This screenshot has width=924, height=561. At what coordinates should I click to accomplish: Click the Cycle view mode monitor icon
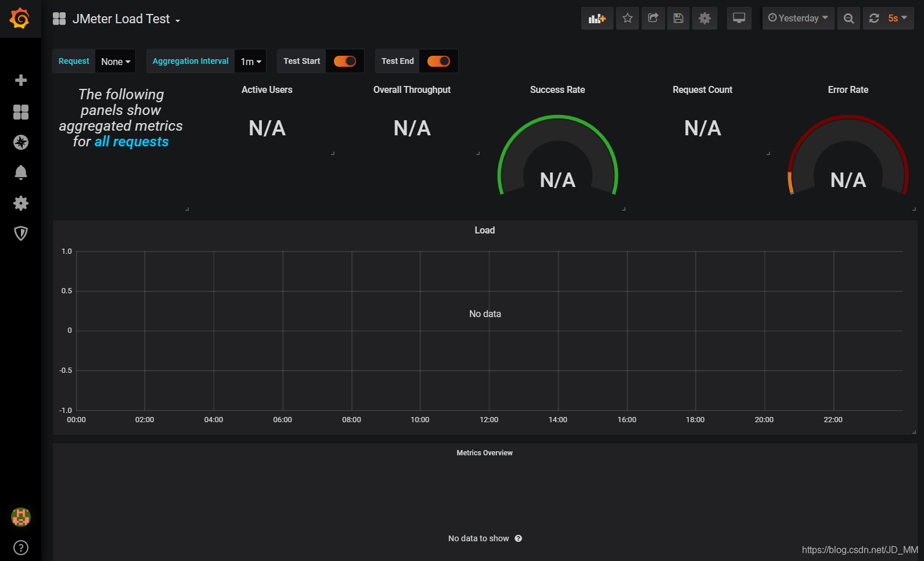pyautogui.click(x=739, y=19)
